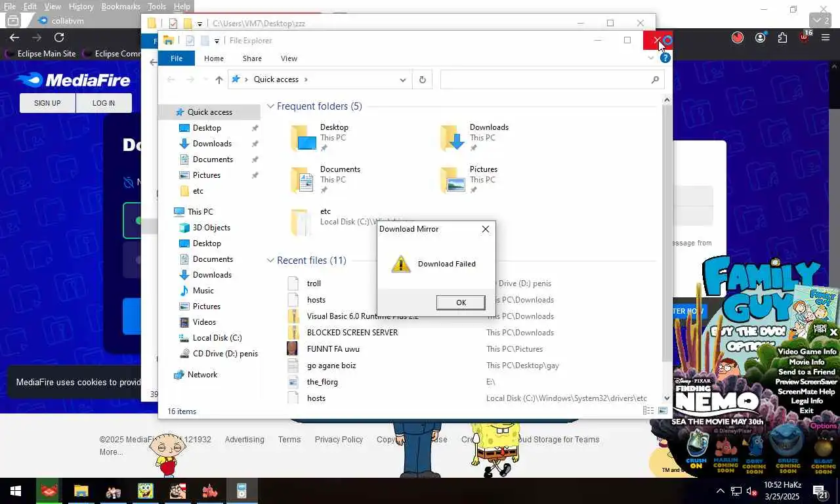Close the Download Mirror dialog with X
Image resolution: width=840 pixels, height=504 pixels.
click(x=486, y=229)
